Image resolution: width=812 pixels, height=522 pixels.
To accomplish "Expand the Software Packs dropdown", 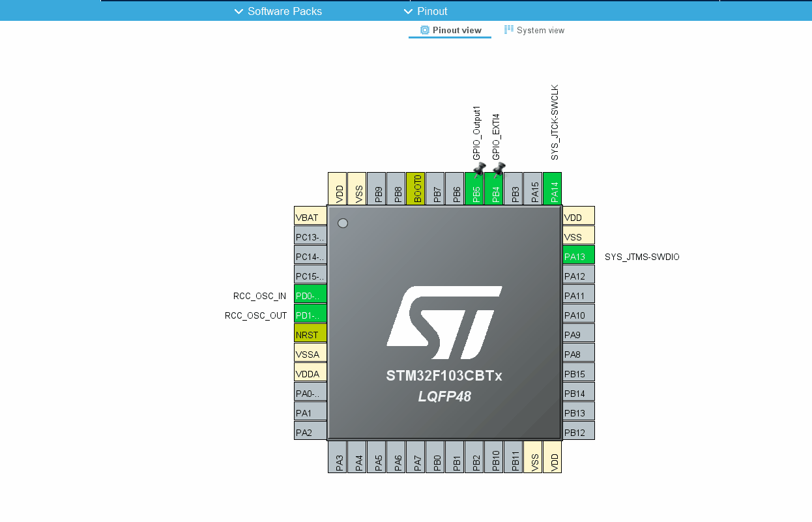I will (278, 11).
